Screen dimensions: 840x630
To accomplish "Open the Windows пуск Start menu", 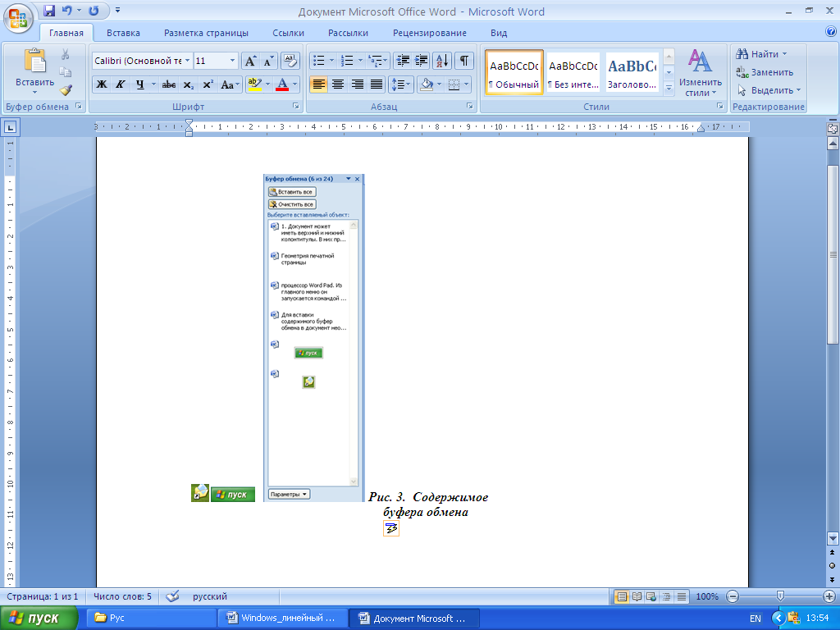I will tap(39, 619).
